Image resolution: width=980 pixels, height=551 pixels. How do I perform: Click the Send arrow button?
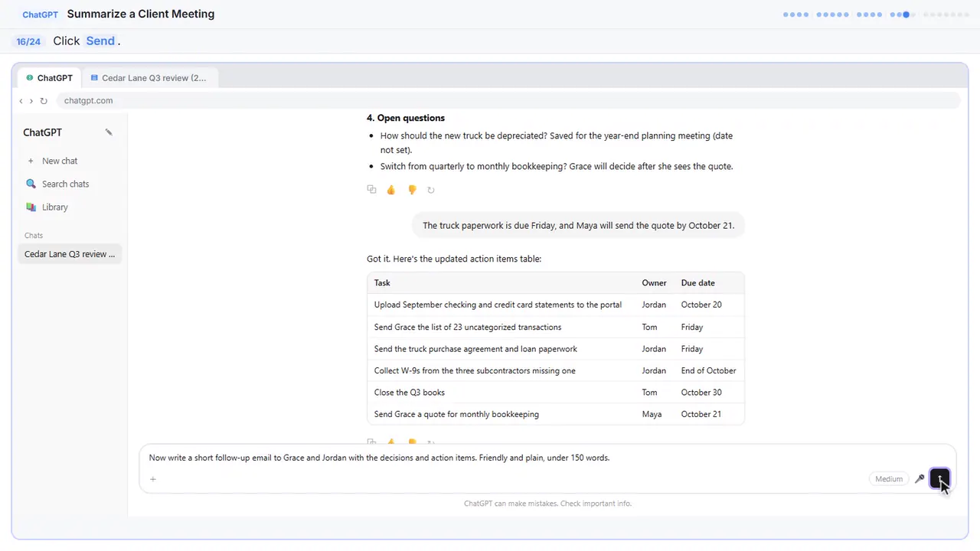939,479
